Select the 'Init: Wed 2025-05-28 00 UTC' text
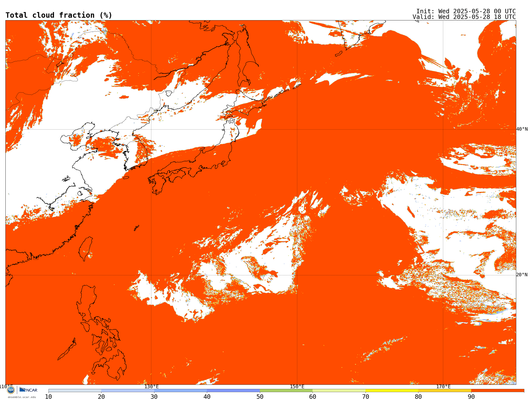This screenshot has height=400, width=532. click(x=466, y=11)
